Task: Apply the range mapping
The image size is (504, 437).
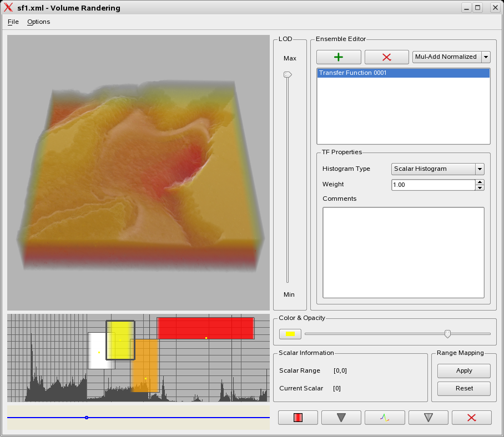Action: point(464,371)
